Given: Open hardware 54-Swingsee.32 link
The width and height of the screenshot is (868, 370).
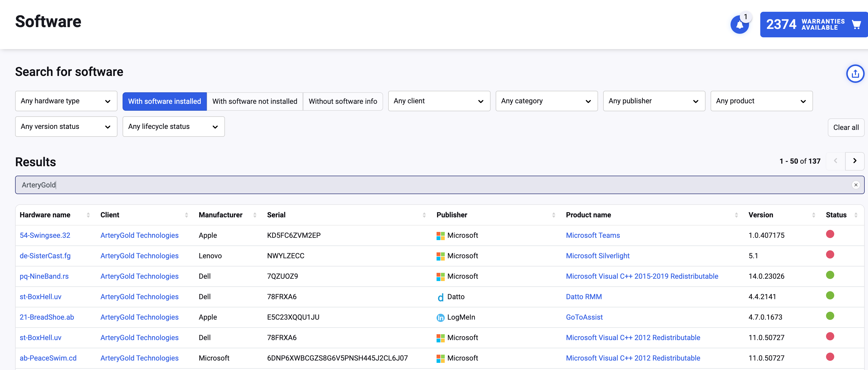Looking at the screenshot, I should pos(45,235).
